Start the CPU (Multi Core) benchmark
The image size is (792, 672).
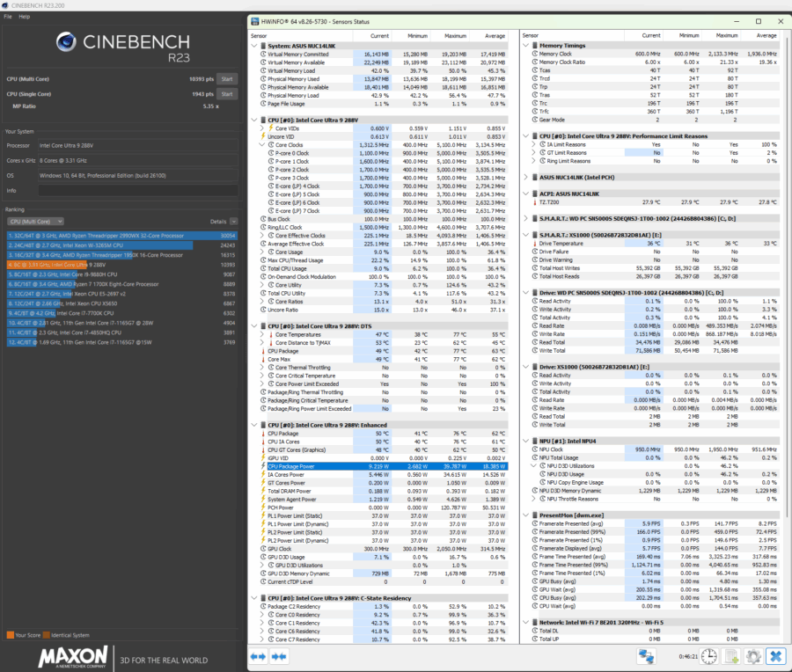[227, 79]
